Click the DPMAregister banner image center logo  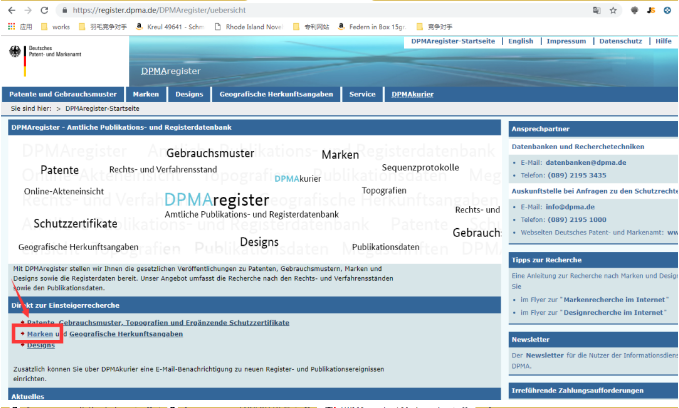[x=216, y=200]
